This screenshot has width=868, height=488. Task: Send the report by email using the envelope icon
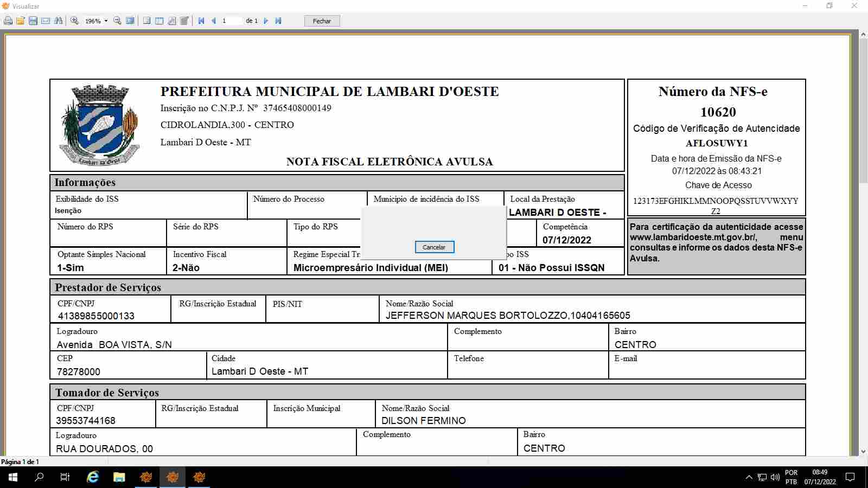(x=46, y=21)
